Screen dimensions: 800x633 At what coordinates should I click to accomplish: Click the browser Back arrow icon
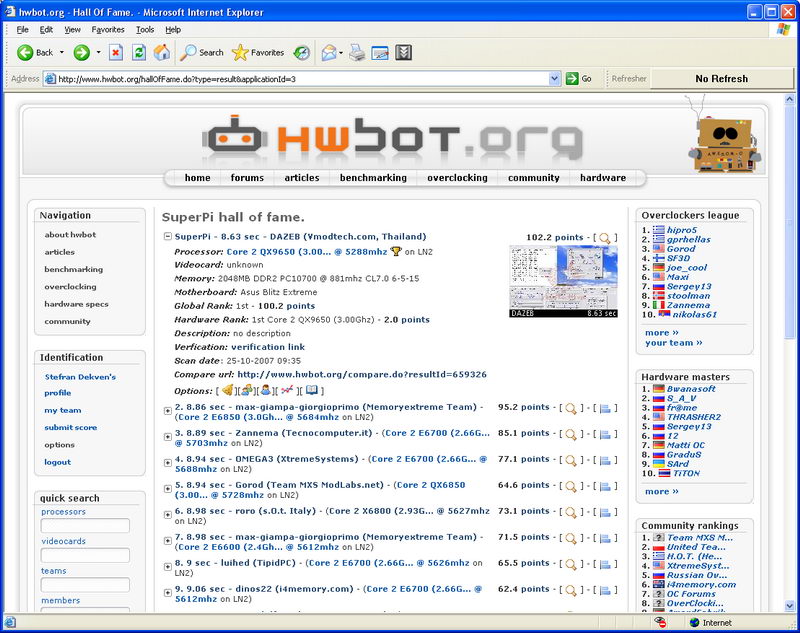(x=25, y=53)
